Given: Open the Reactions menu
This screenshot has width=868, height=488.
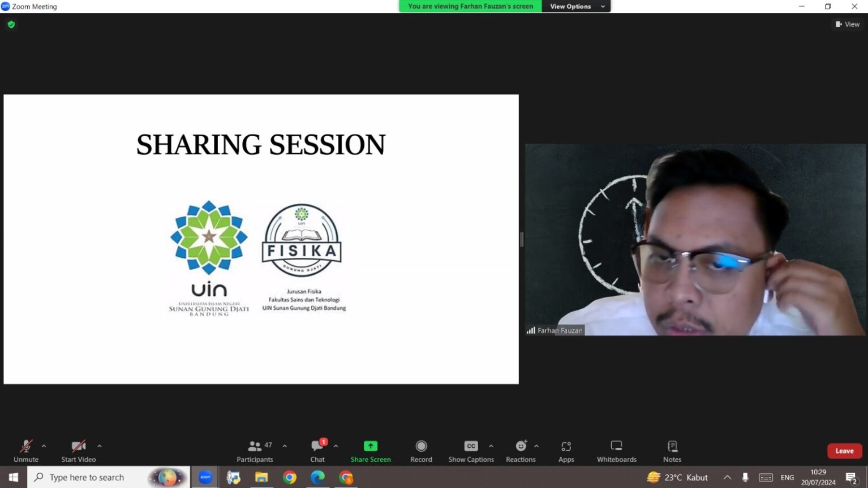Looking at the screenshot, I should click(x=521, y=451).
